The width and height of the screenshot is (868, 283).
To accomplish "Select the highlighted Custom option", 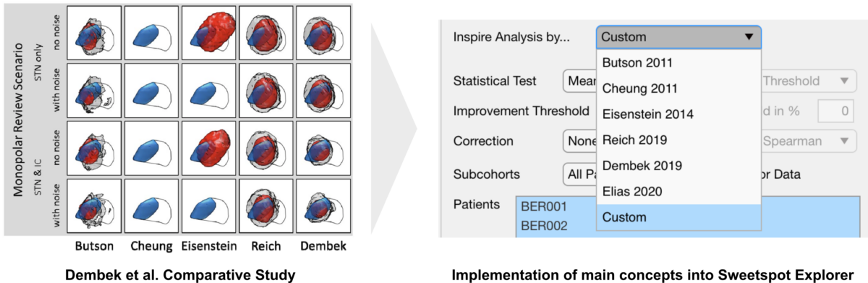I will [678, 217].
